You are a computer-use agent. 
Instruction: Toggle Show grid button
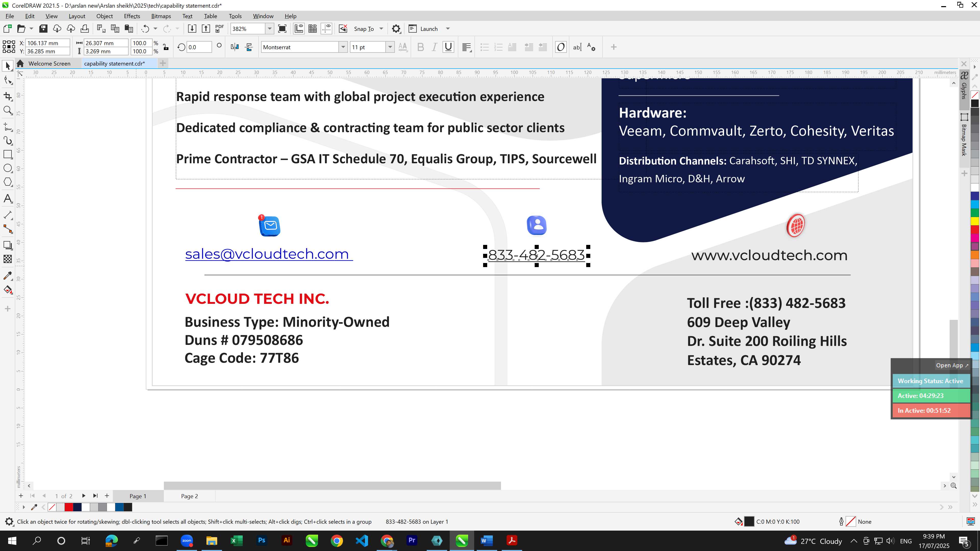[x=313, y=29]
